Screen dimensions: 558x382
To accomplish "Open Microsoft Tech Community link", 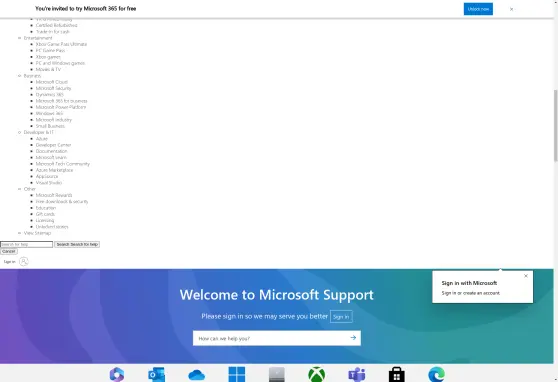I will coord(63,164).
